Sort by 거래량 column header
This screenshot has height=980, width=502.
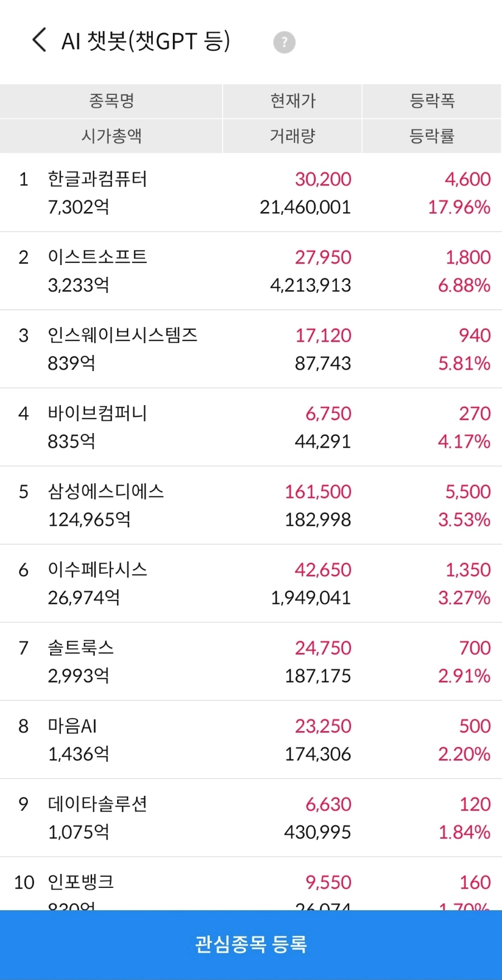(293, 136)
